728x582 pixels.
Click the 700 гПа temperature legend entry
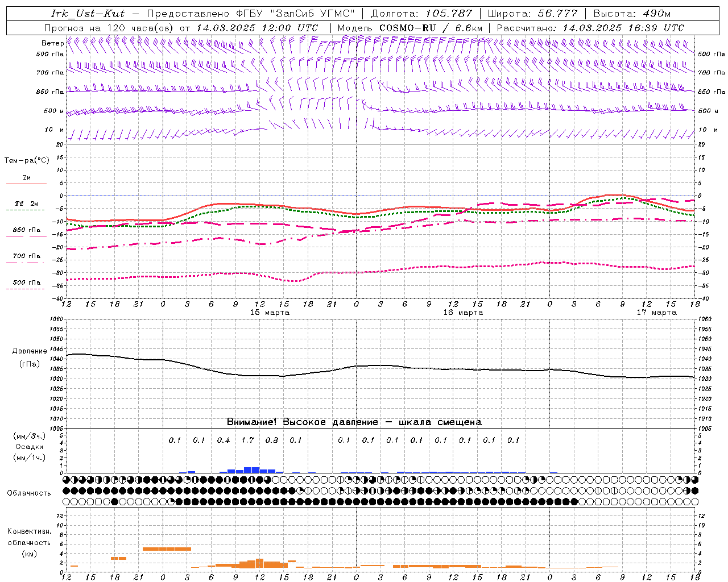pyautogui.click(x=27, y=256)
